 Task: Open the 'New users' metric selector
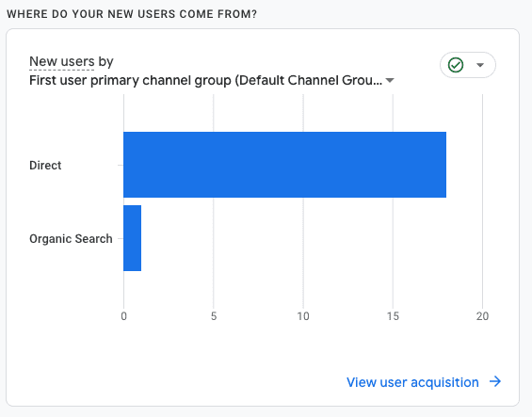[x=62, y=61]
